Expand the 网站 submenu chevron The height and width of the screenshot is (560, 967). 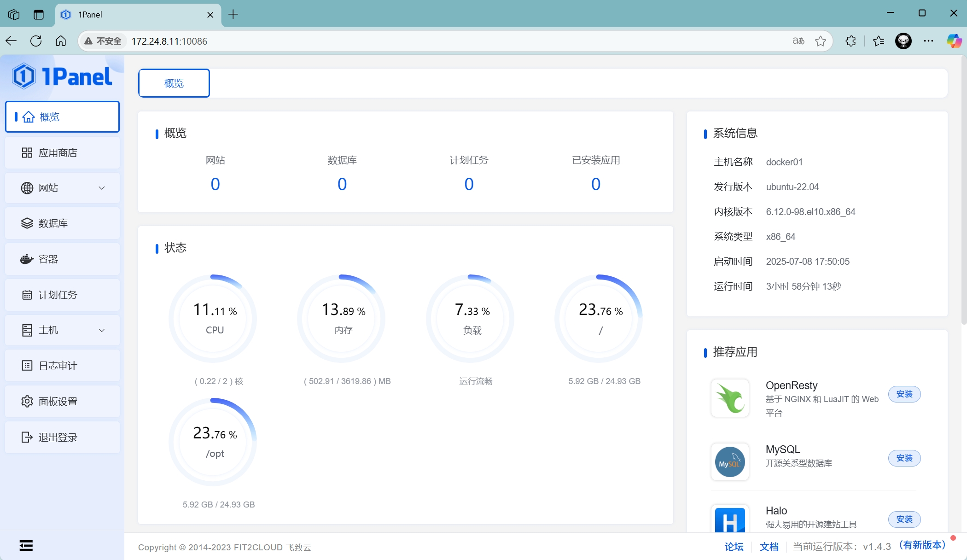[102, 188]
